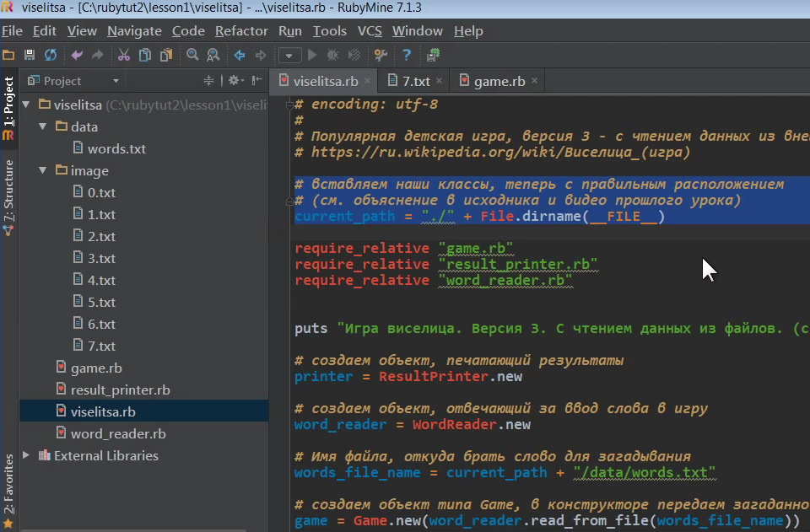Expand External Libraries node
This screenshot has height=532, width=810.
pyautogui.click(x=26, y=455)
